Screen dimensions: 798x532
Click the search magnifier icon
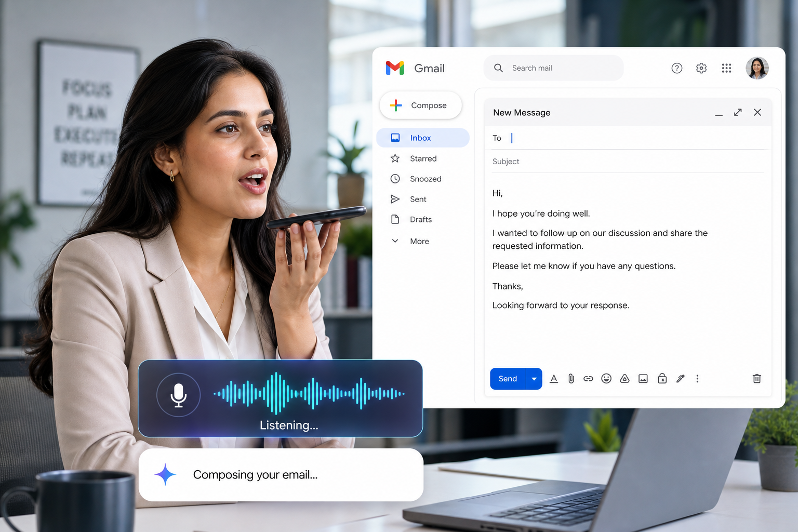[x=498, y=68]
